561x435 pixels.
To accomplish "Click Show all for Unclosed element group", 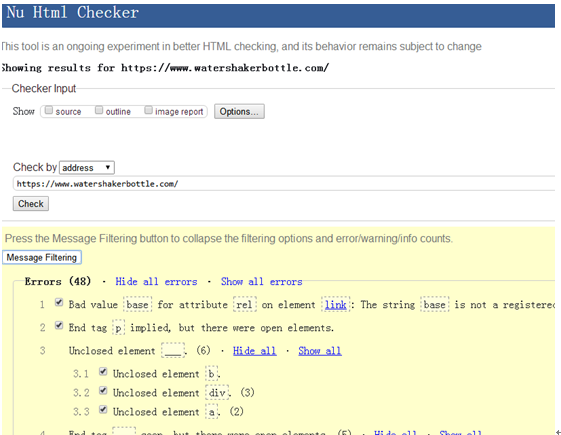I will pos(320,351).
